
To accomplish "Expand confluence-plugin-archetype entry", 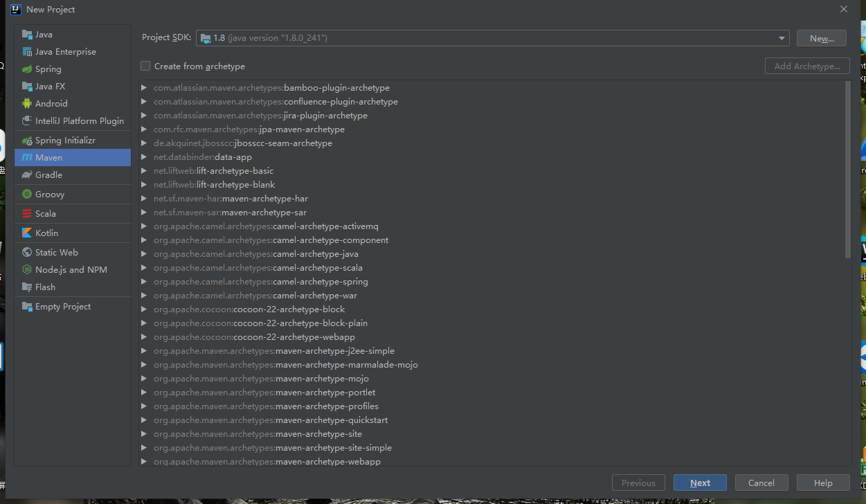I will [144, 102].
